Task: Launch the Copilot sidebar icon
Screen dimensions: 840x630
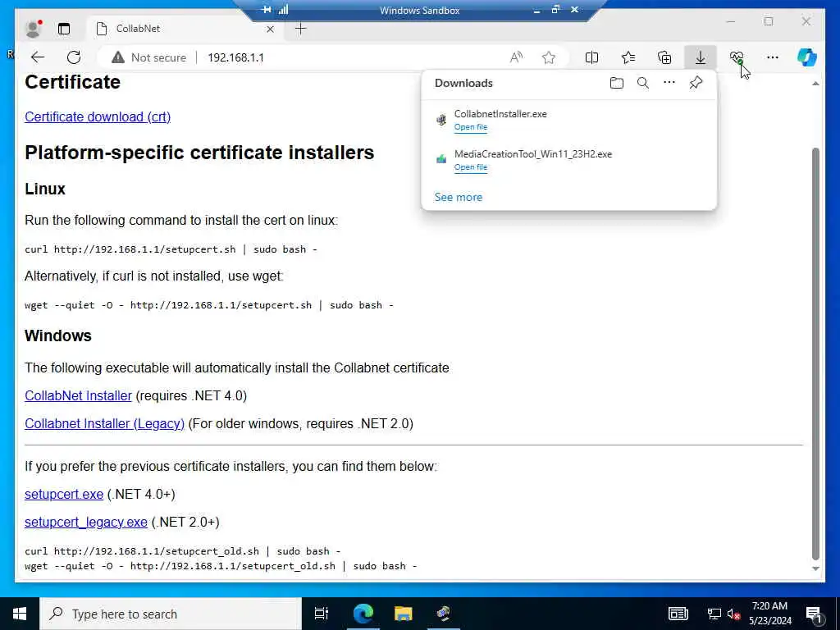Action: pyautogui.click(x=807, y=57)
